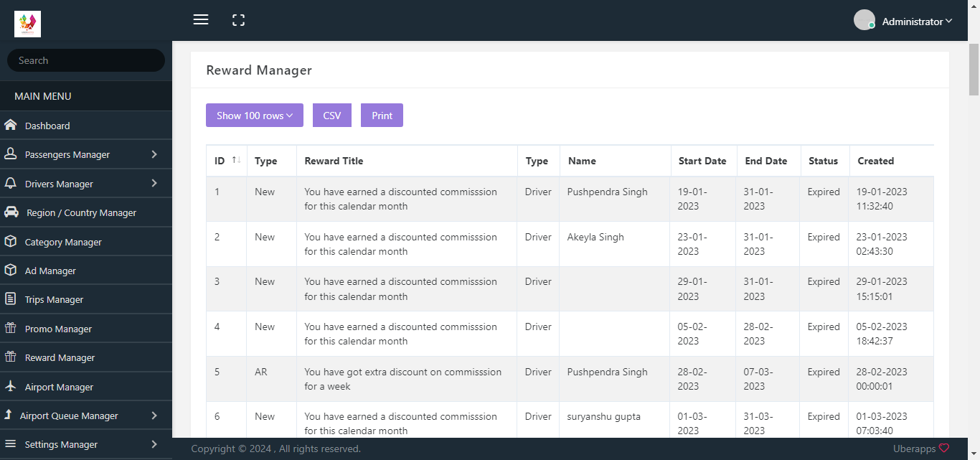
Task: Click the Trips Manager list icon
Action: coord(11,299)
